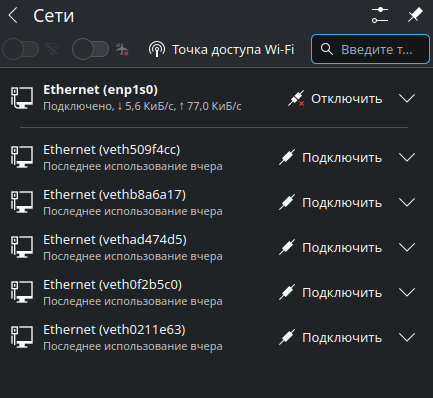Open 'Точка доступа Wi-Fi' hotspot option
Viewport: 433px width, 398px height.
(x=233, y=50)
